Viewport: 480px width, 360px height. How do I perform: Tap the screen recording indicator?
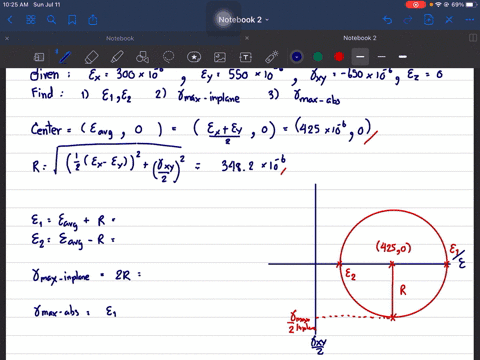416,5
